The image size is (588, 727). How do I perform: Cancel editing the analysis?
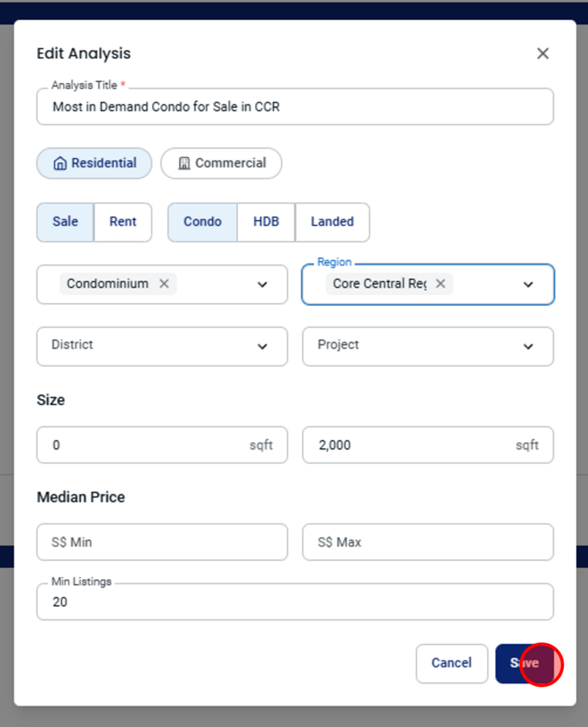(x=452, y=664)
